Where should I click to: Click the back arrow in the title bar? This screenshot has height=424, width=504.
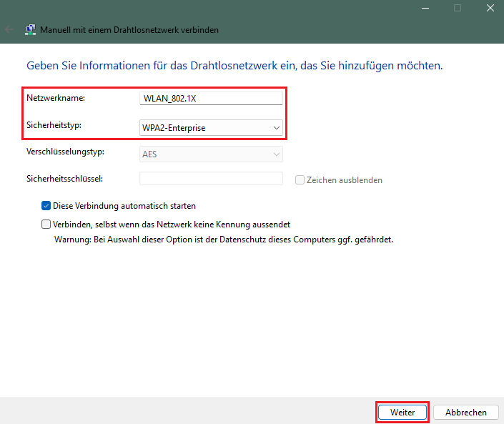[x=9, y=30]
